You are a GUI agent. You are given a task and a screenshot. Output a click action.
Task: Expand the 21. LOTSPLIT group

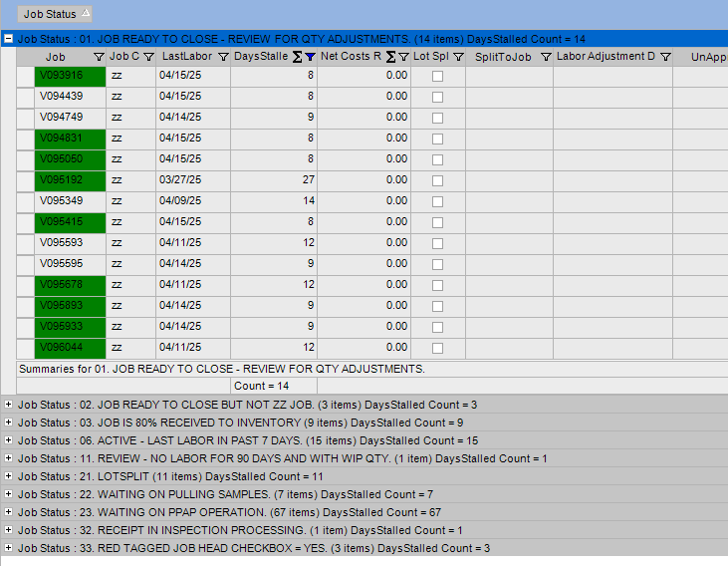[8, 476]
